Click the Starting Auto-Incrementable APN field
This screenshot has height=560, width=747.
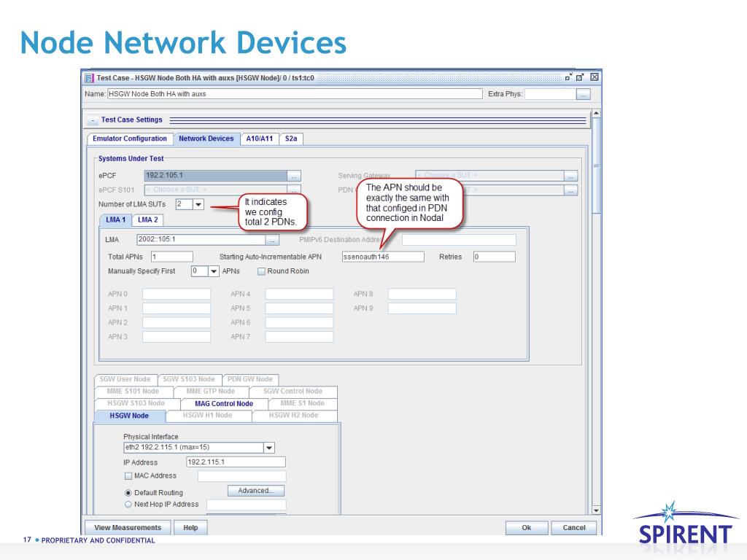point(383,257)
